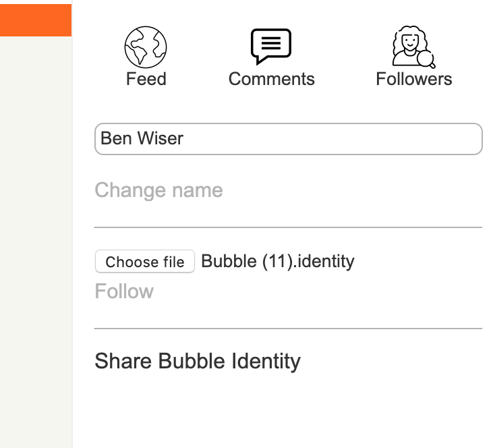Click the divider line below Follow
Viewport: 495px width, 448px height.
(288, 329)
